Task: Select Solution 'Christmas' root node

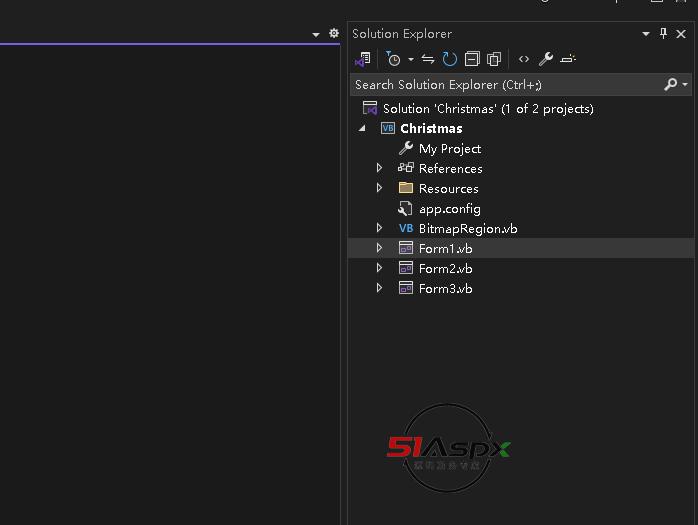Action: [x=488, y=109]
